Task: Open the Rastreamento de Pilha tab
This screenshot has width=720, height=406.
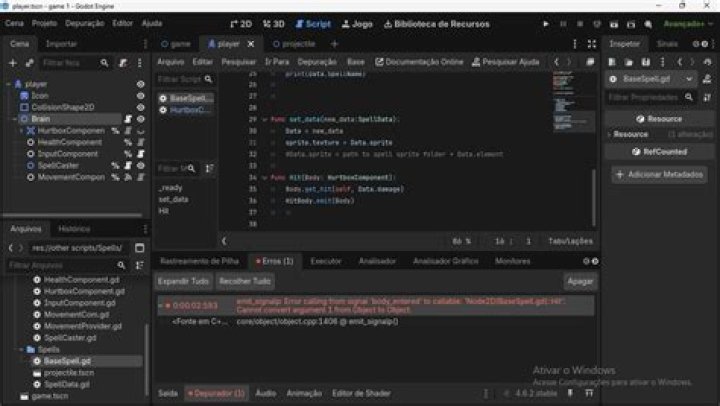Action: 199,261
